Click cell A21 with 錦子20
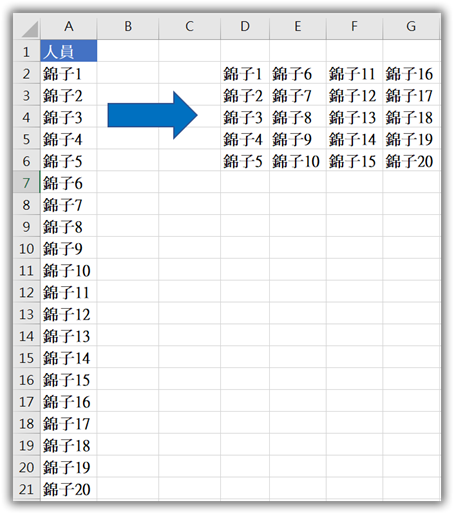 pos(69,489)
